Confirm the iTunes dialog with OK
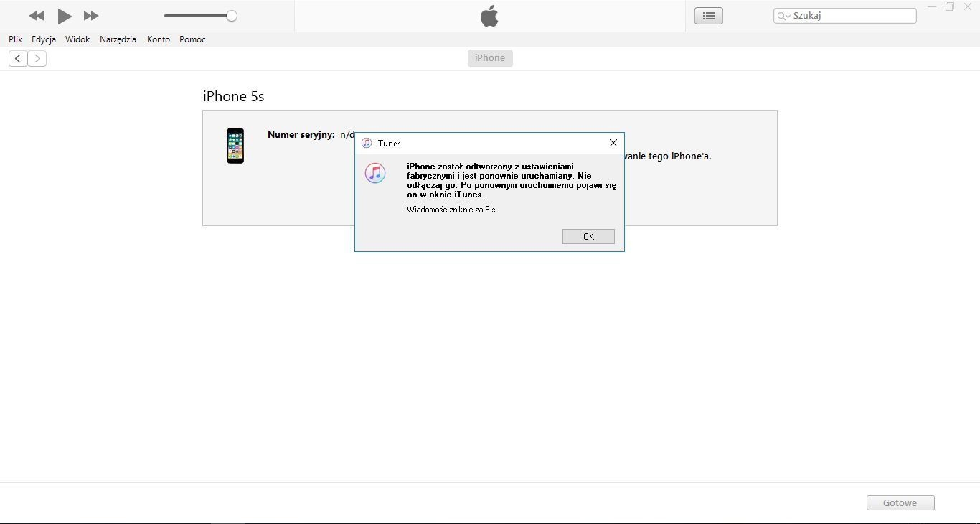This screenshot has height=524, width=980. [588, 237]
